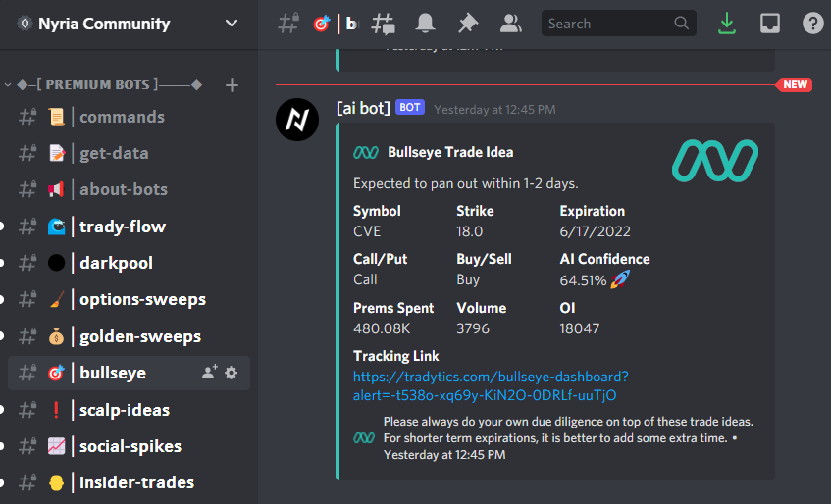The width and height of the screenshot is (831, 504).
Task: Open the inbox icon
Action: pyautogui.click(x=769, y=24)
